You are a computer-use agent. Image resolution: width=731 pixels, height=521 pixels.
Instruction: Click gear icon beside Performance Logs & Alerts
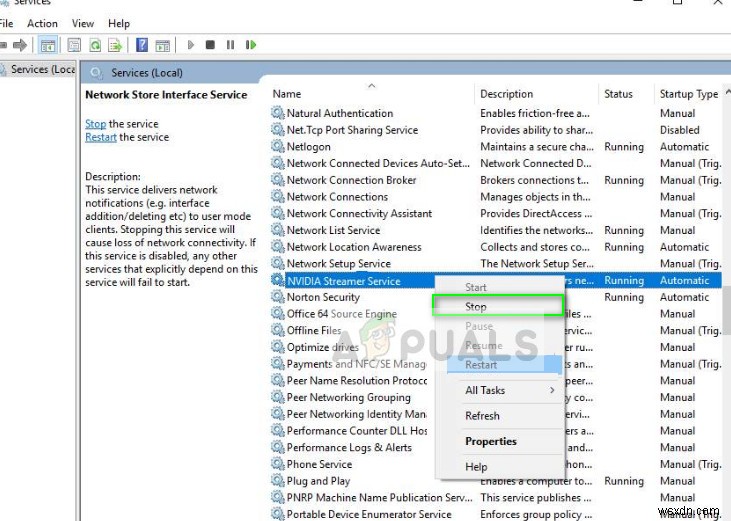[x=278, y=447]
